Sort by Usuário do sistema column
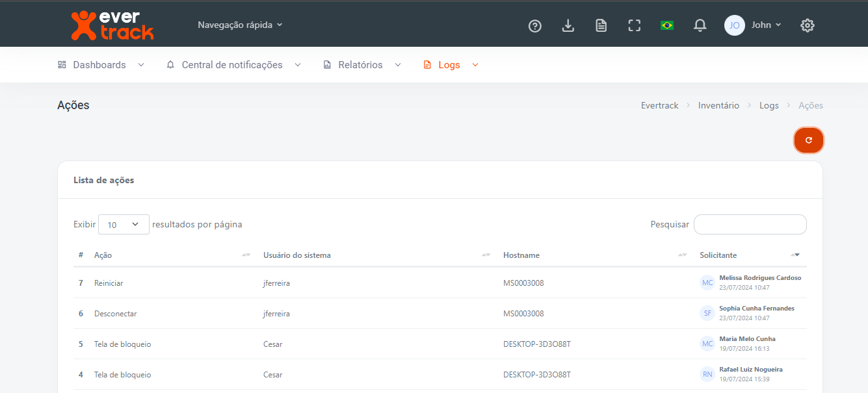This screenshot has width=868, height=393. [297, 255]
